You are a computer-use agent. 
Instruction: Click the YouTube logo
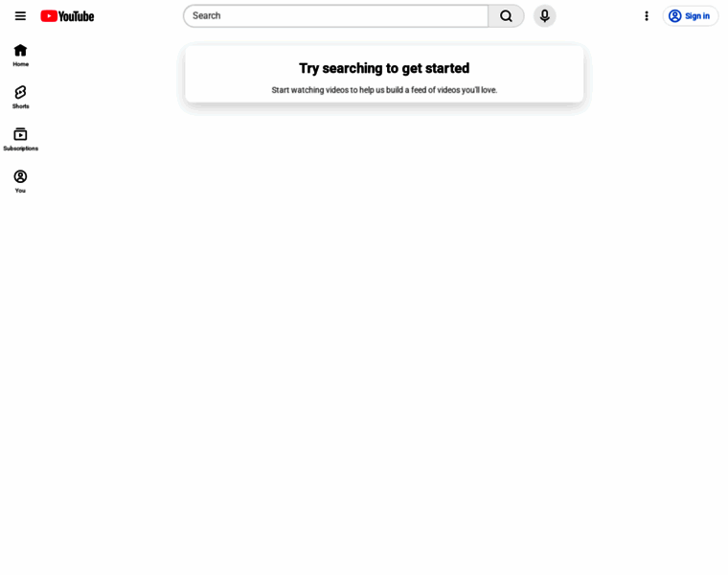coord(67,16)
